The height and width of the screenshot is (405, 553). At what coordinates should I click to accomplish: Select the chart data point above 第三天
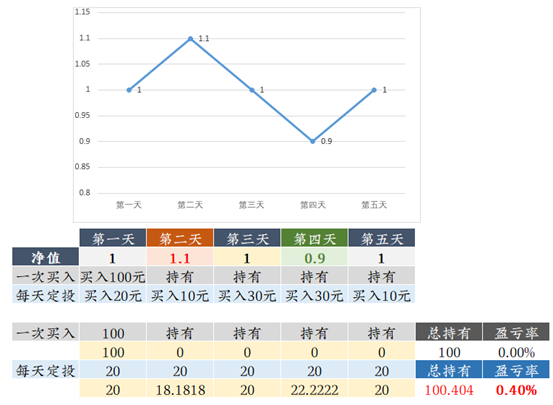point(252,90)
